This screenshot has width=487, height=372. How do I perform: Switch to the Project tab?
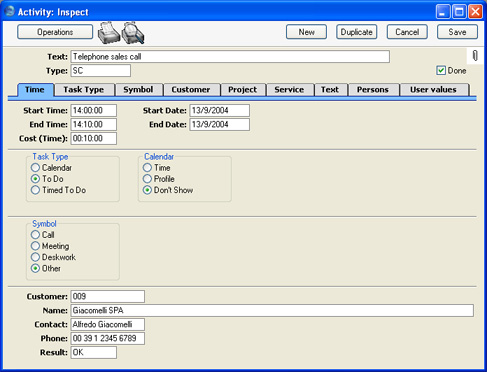pyautogui.click(x=243, y=90)
